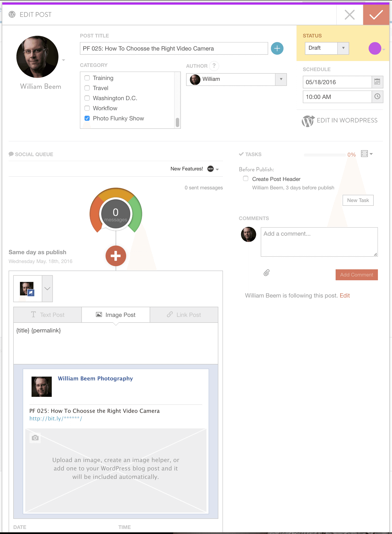Click the New Features badge icon
Viewport: 392px width, 534px height.
210,169
